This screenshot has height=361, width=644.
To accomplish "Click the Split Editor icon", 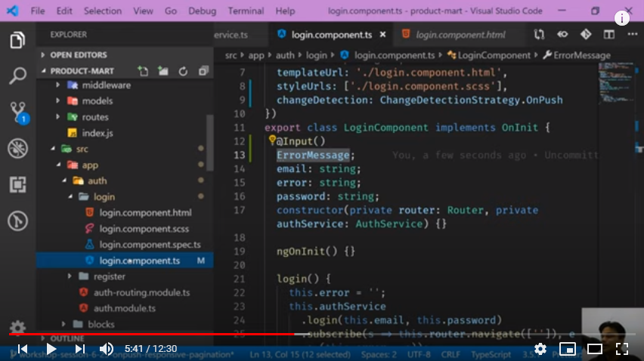I will click(608, 35).
